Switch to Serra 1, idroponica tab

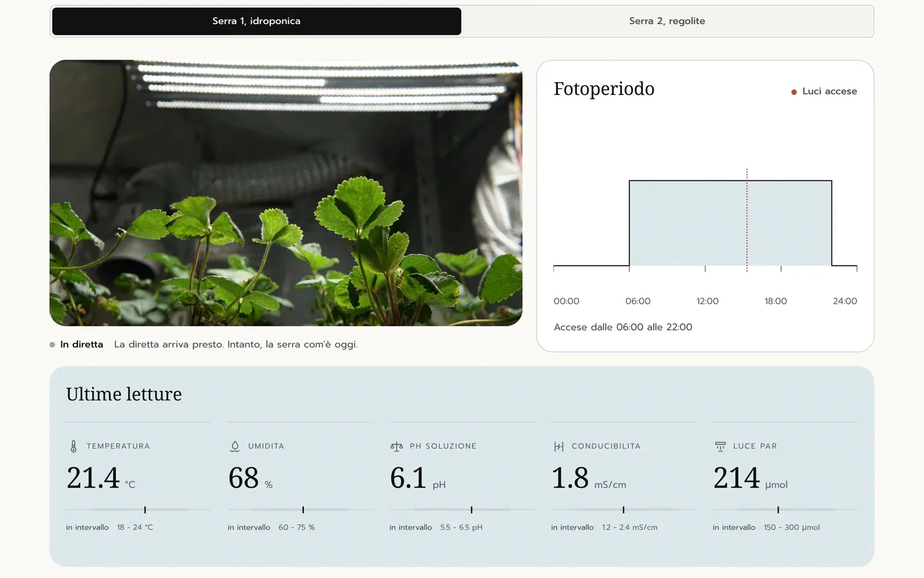(x=256, y=21)
